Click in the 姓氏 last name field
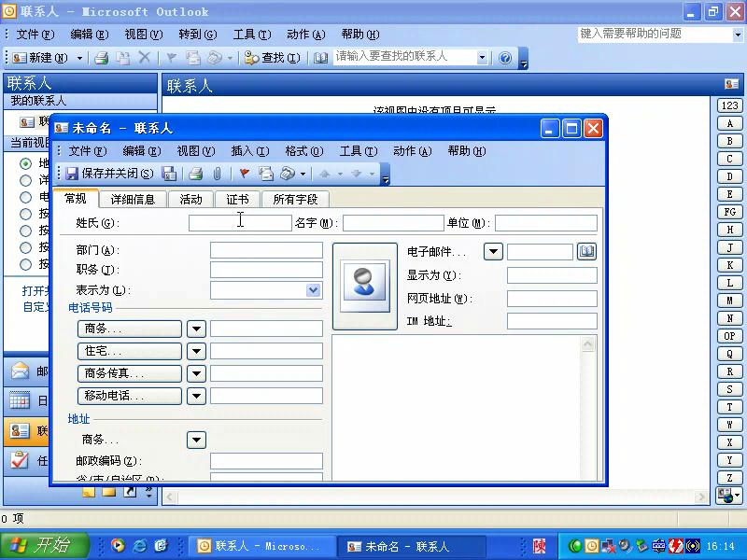 click(240, 223)
